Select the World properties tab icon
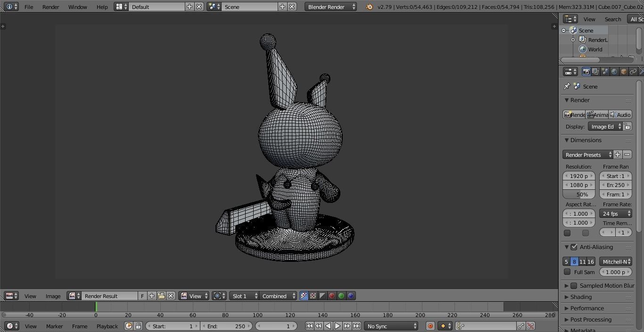The height and width of the screenshot is (332, 644). 614,72
